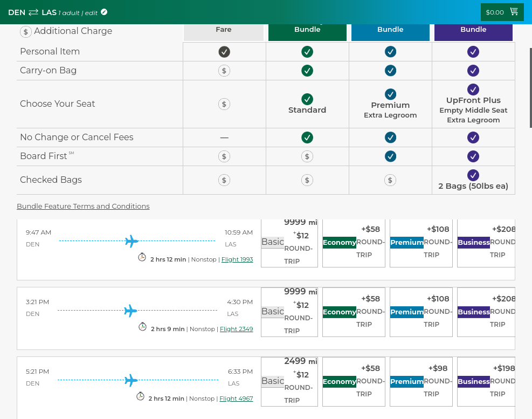Click the dollar icon for Board First in the green bundle column

[307, 156]
